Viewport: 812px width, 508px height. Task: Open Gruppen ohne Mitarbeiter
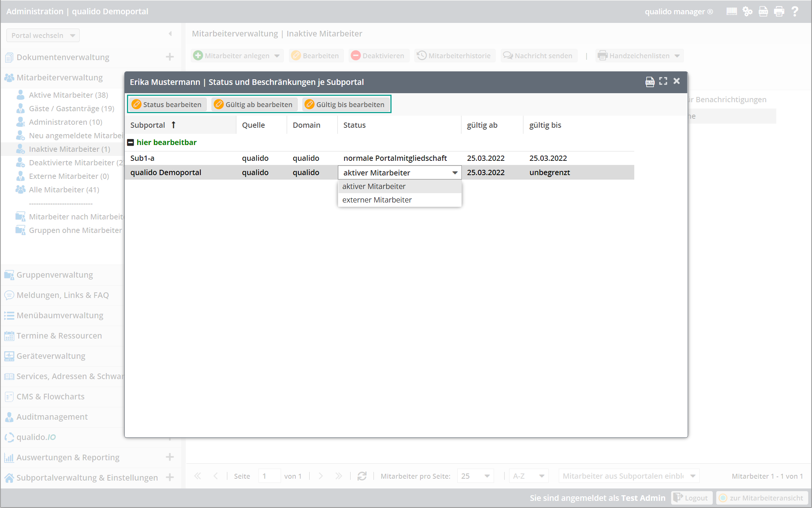coord(75,230)
